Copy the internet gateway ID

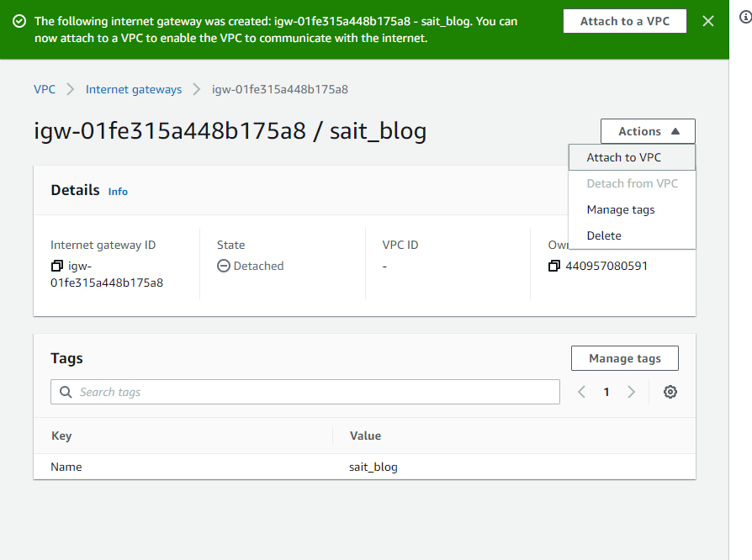pyautogui.click(x=57, y=266)
